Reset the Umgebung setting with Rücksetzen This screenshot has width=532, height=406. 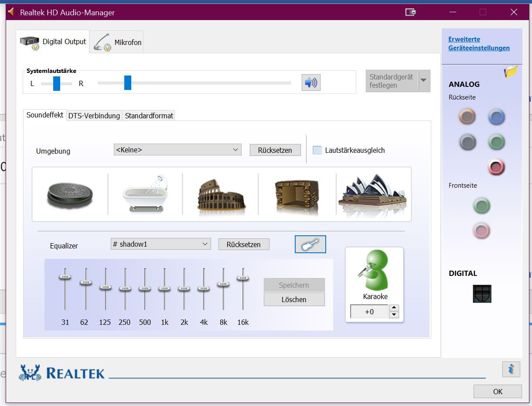click(275, 150)
